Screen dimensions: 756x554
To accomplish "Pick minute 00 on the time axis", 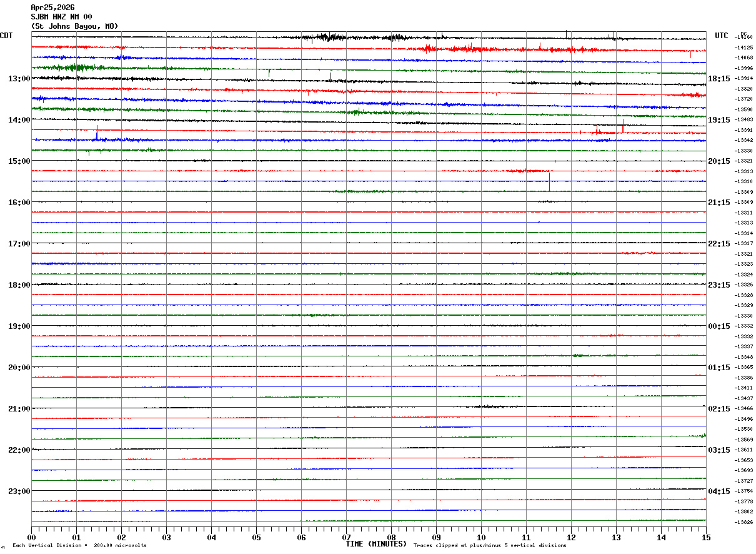I will 31,538.
